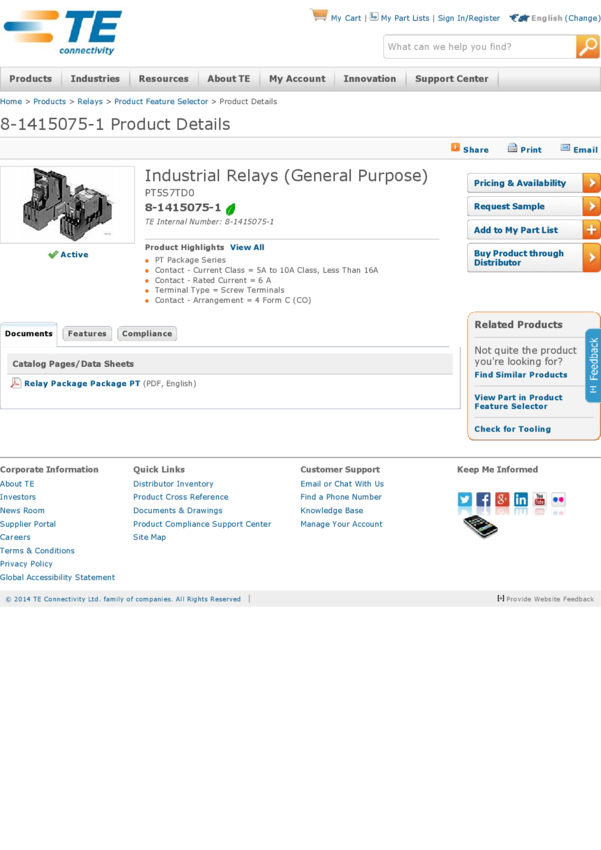Viewport: 601px width, 850px height.
Task: Open Documents & Drawings link
Action: coord(178,510)
